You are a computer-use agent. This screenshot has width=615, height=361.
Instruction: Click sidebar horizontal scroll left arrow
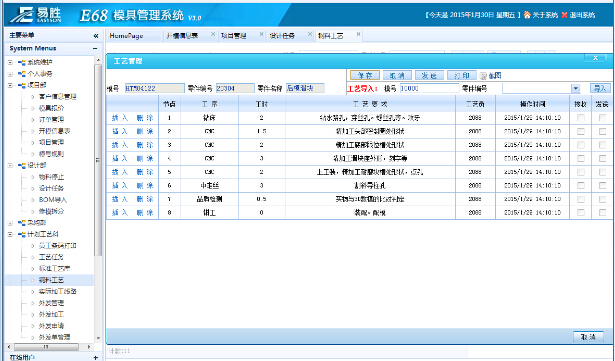9,347
